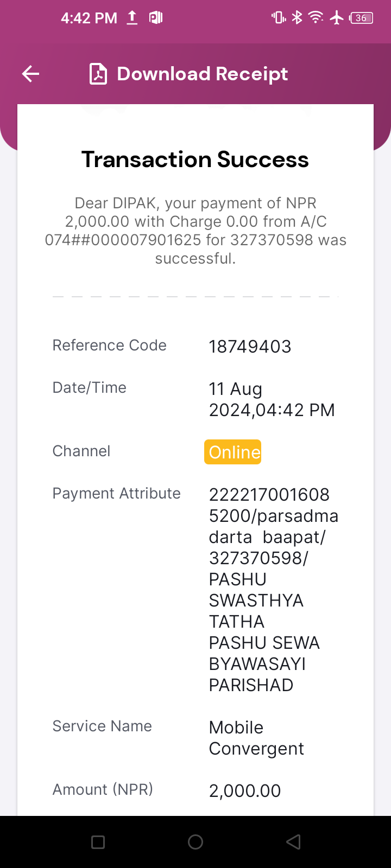Tap the Transaction Success heading
Screen dimensions: 391x868
195,159
